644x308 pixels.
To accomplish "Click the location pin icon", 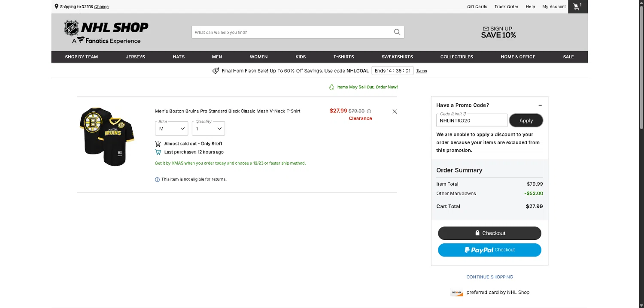I will tap(56, 6).
